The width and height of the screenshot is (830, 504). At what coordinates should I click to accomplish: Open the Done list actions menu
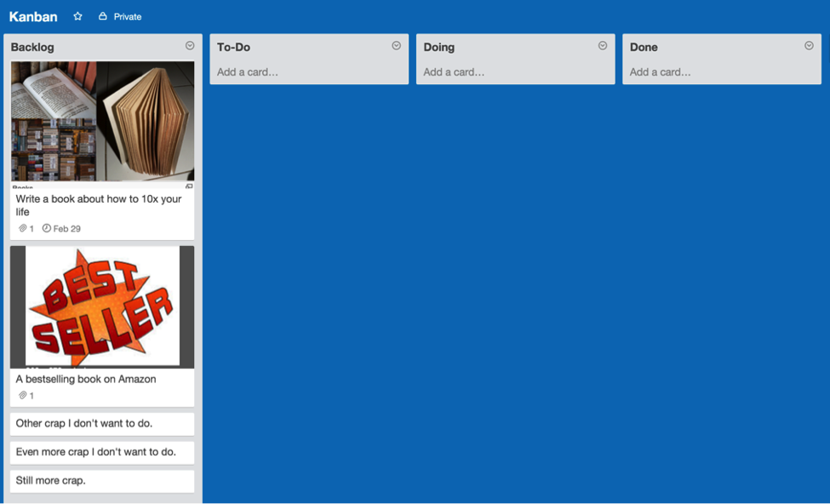[x=809, y=46]
